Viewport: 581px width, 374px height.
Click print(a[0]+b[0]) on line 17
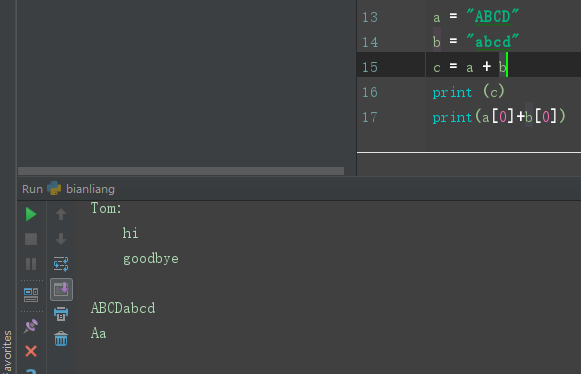tap(499, 117)
